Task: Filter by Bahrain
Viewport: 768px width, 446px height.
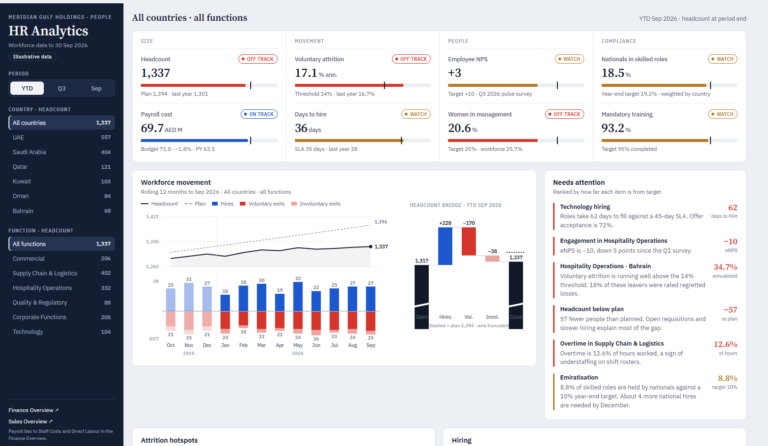Action: click(x=62, y=211)
